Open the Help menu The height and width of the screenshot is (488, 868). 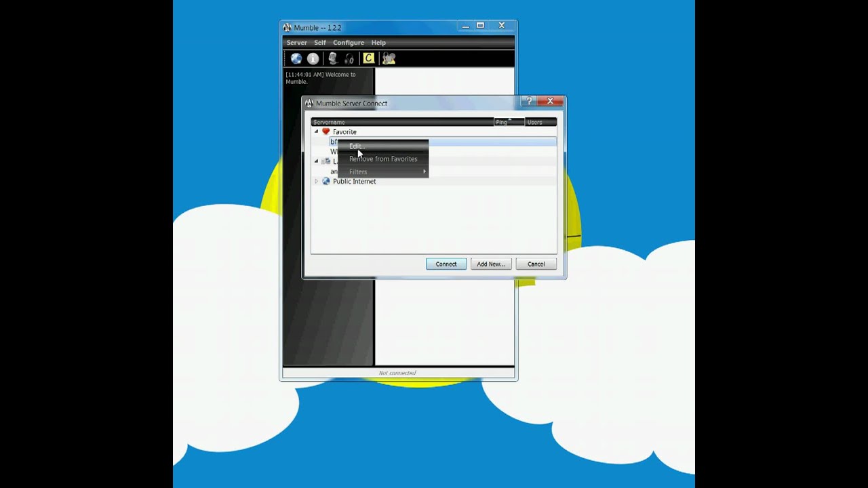(x=378, y=43)
